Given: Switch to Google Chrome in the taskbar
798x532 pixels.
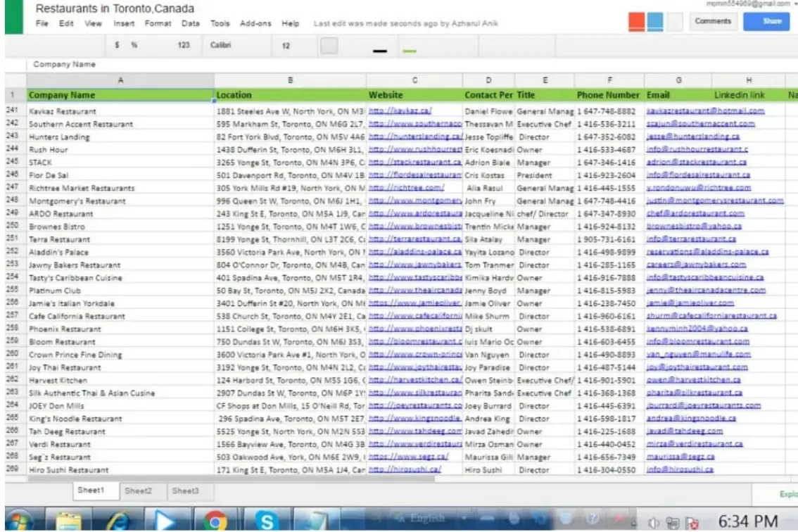Looking at the screenshot, I should point(215,521).
